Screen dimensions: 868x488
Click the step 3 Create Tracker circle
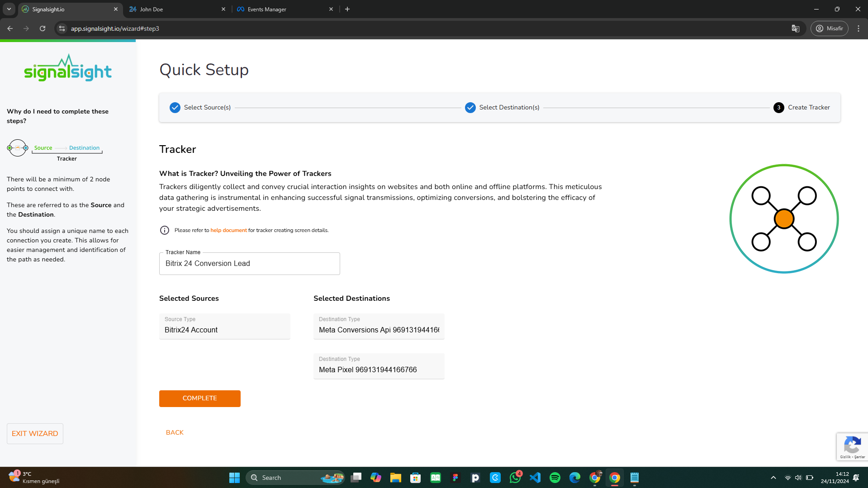(778, 108)
